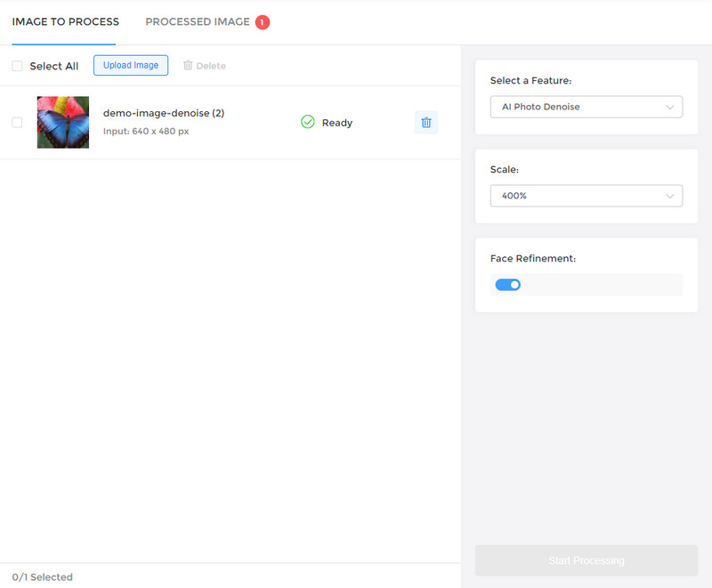The height and width of the screenshot is (588, 712).
Task: Open the Processed Image tab
Action: tap(198, 21)
